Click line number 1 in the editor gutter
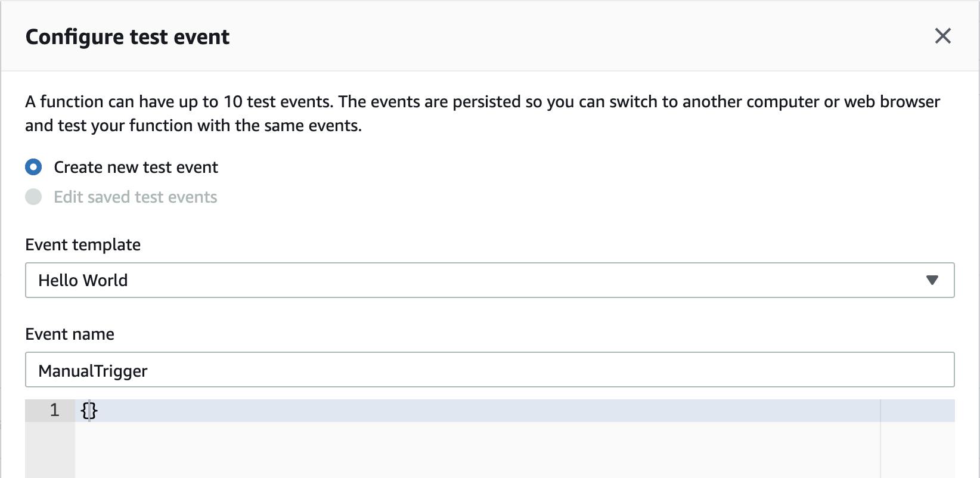Screen dimensions: 980x478 coord(54,410)
